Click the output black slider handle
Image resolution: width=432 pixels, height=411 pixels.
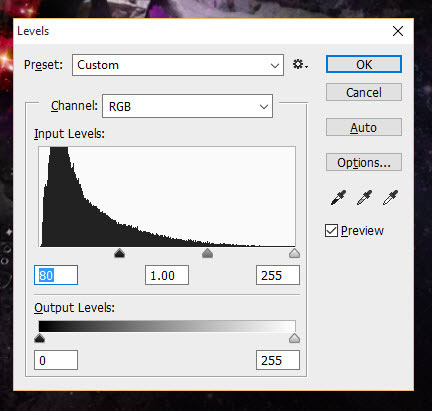[40, 338]
